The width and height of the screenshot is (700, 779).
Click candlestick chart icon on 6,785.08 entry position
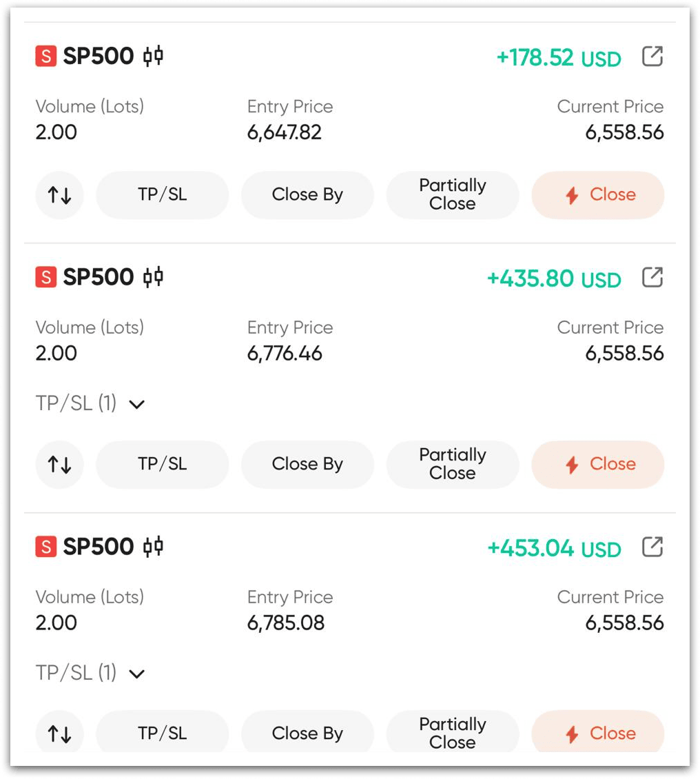153,547
